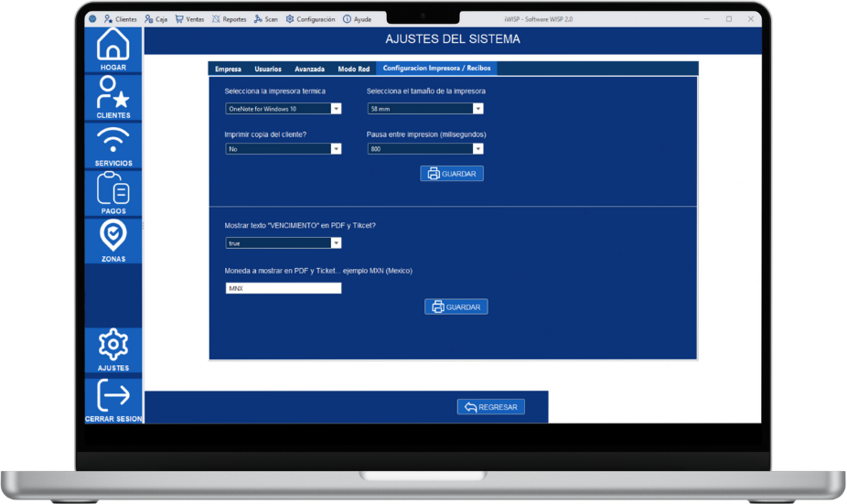
Task: Expand the Mostrar texto VENCIMIENTO dropdown
Action: click(336, 243)
